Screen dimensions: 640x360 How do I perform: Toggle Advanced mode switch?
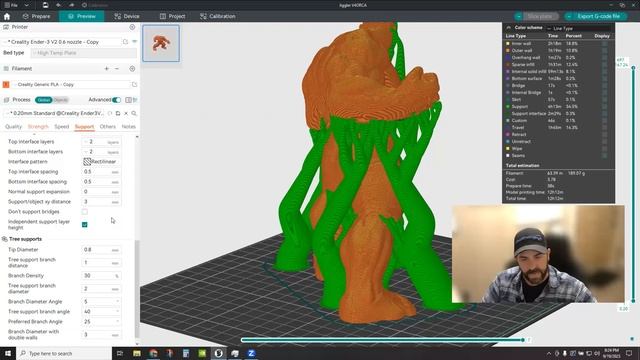pyautogui.click(x=116, y=100)
